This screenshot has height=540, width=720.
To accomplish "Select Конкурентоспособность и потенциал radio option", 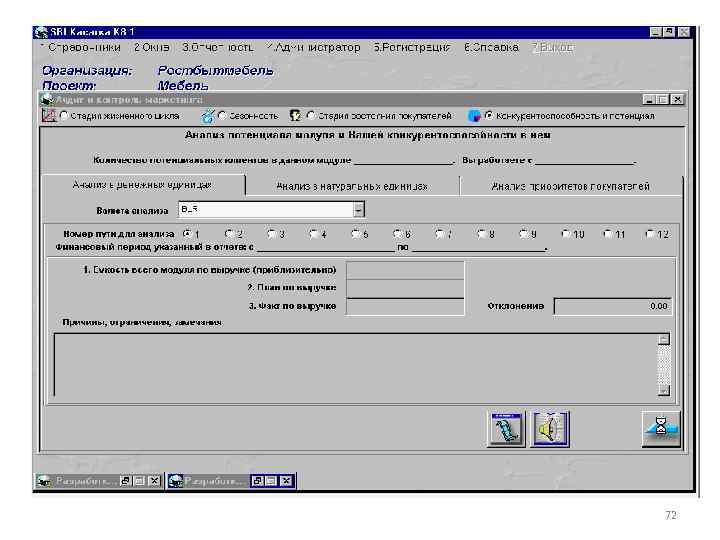I will tap(489, 116).
